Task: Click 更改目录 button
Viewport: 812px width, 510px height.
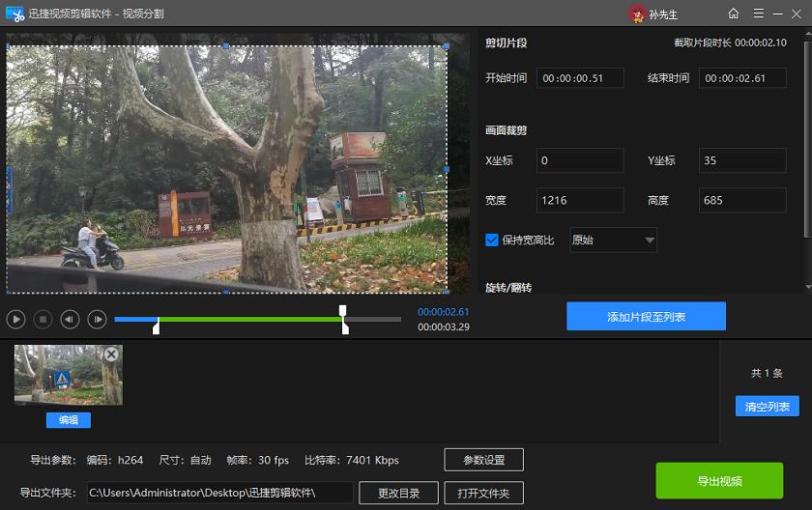Action: 398,493
